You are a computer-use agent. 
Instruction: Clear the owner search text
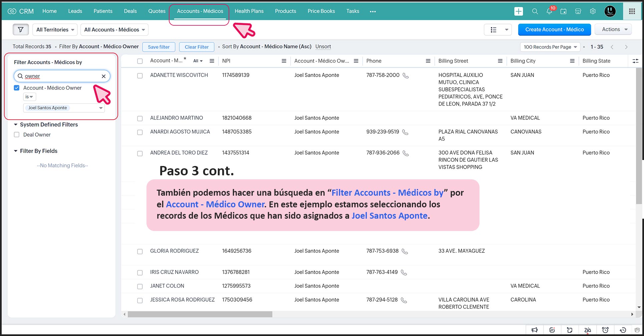(x=104, y=76)
